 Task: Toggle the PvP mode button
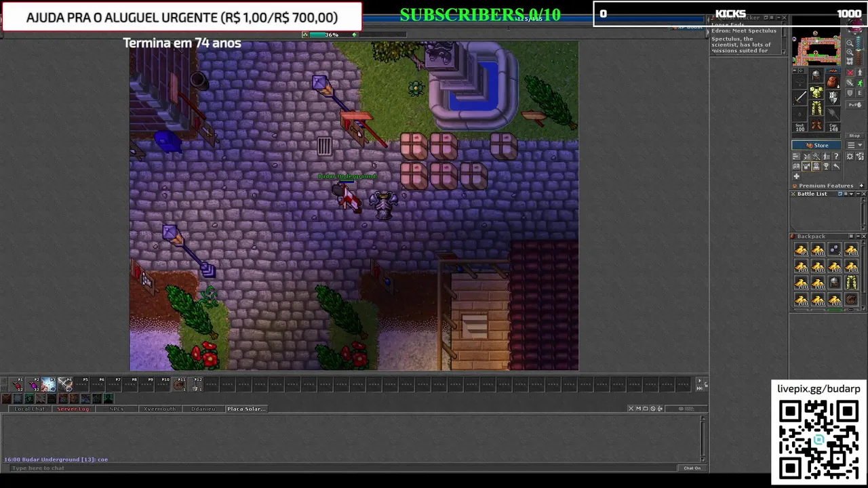click(854, 105)
